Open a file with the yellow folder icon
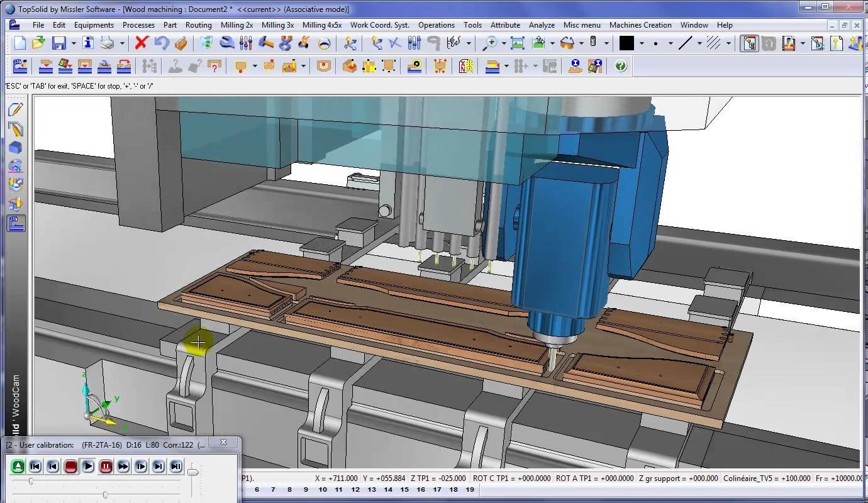This screenshot has width=868, height=503. tap(39, 43)
